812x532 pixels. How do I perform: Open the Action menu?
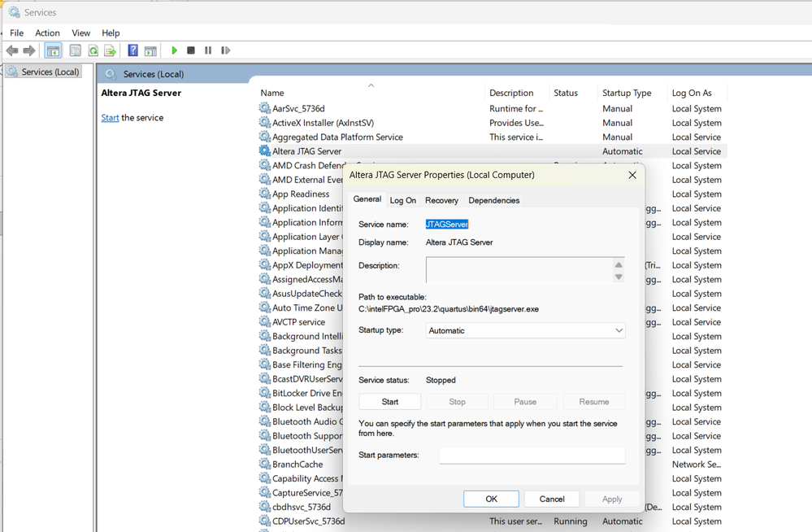pyautogui.click(x=47, y=33)
